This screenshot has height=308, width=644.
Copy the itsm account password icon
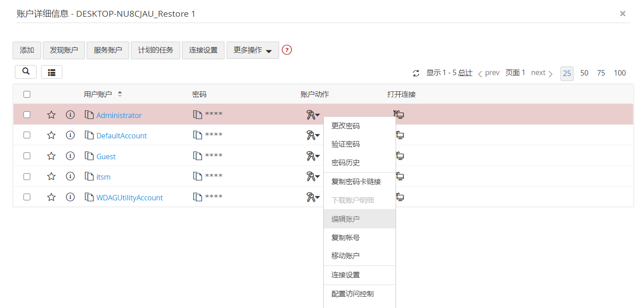[197, 176]
